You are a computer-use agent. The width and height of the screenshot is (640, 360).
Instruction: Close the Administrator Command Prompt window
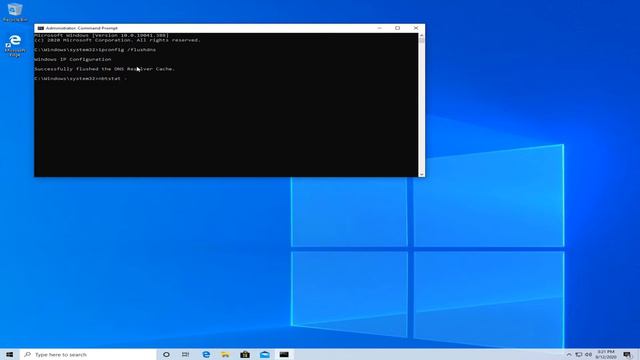[416, 28]
